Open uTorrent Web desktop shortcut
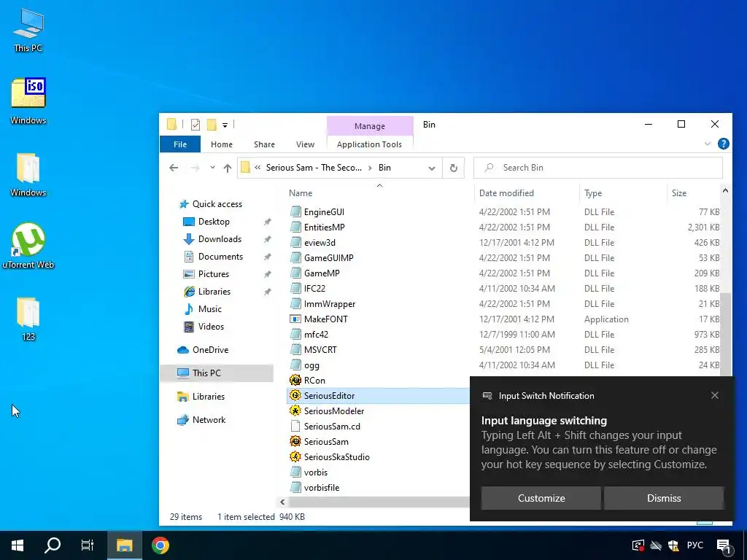The height and width of the screenshot is (560, 747). pos(28,246)
